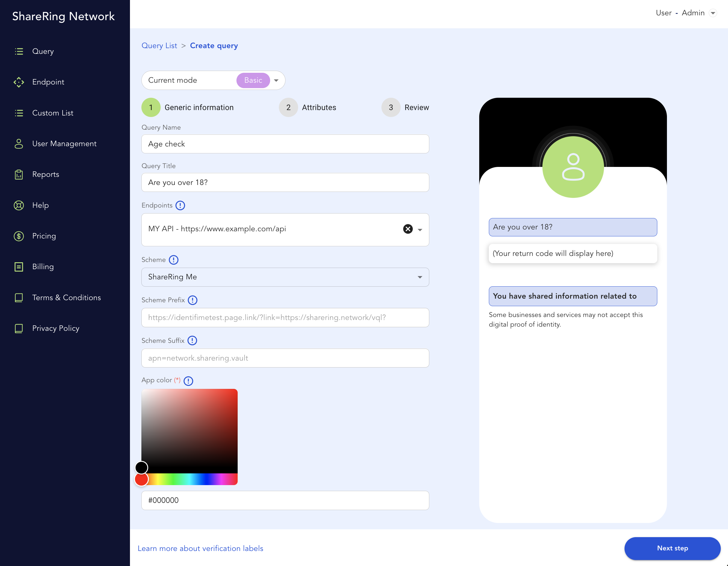Expand the Current mode dropdown

[276, 80]
